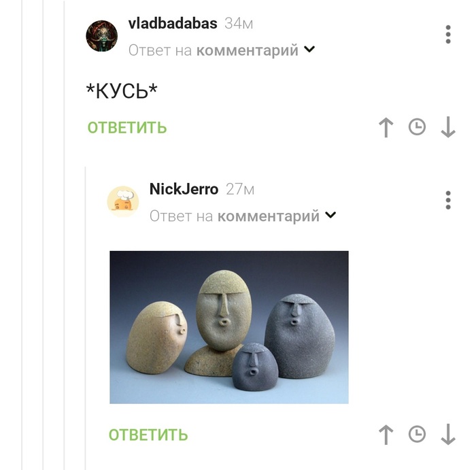The height and width of the screenshot is (470, 476).
Task: Save vladbadabas comment with clock icon
Action: click(417, 127)
